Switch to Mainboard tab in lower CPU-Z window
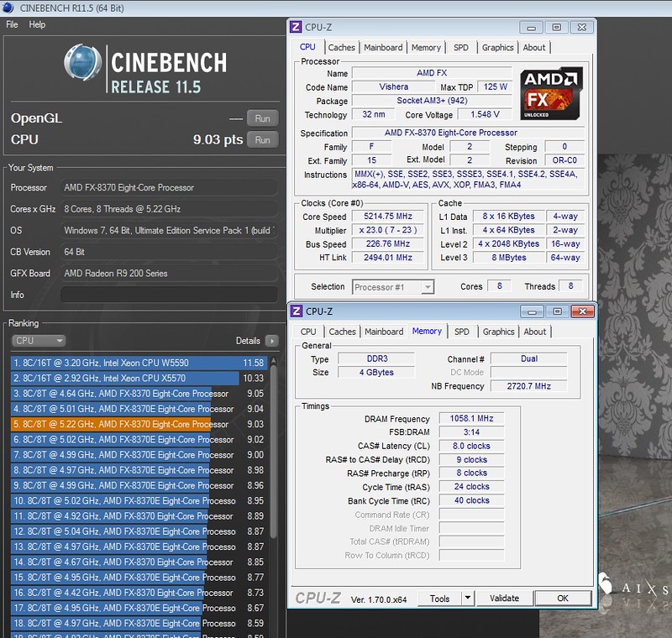 point(384,332)
